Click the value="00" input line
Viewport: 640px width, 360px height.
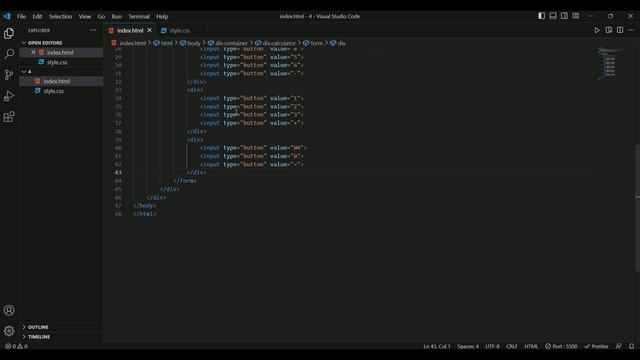pyautogui.click(x=253, y=148)
